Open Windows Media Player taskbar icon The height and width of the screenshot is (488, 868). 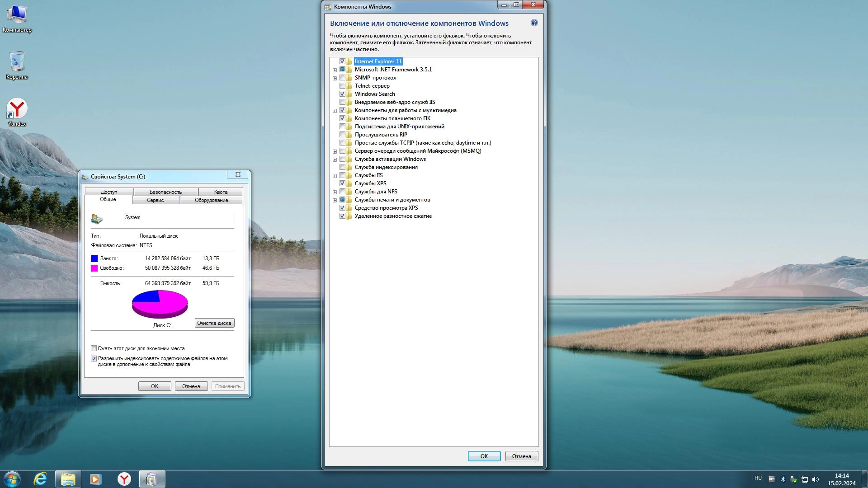[x=96, y=479]
